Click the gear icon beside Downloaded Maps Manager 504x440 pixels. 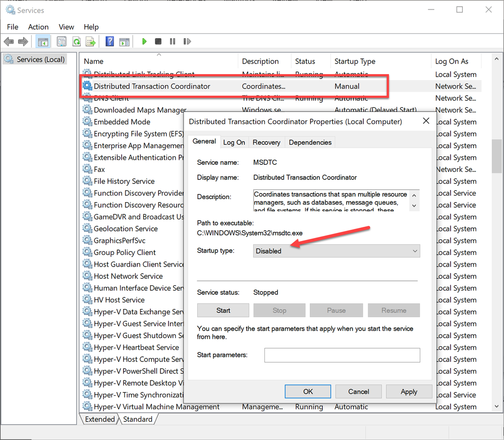[x=87, y=110]
